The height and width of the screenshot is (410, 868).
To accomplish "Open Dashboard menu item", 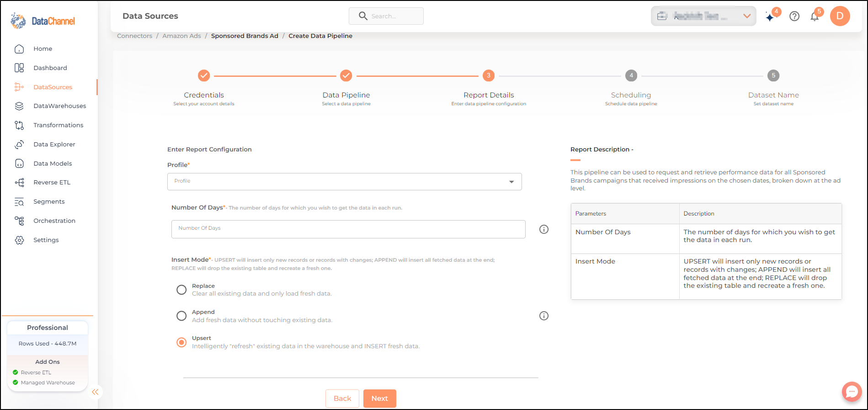I will coord(50,68).
